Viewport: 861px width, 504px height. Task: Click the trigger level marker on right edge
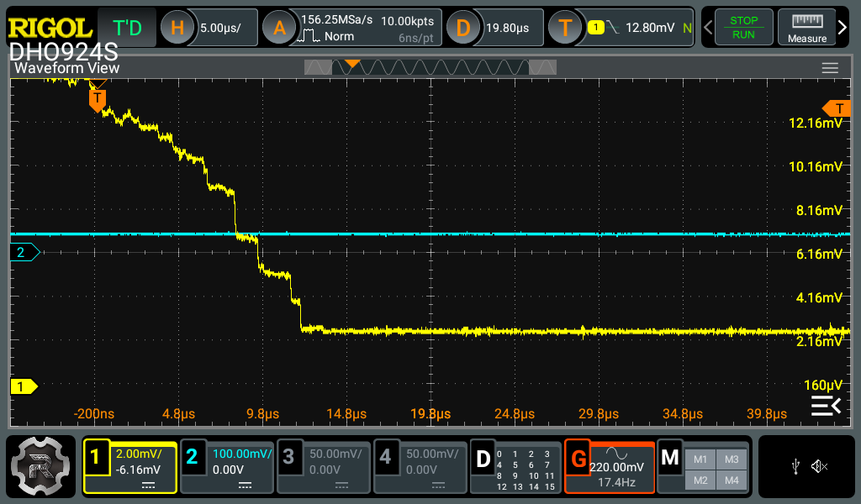click(837, 108)
